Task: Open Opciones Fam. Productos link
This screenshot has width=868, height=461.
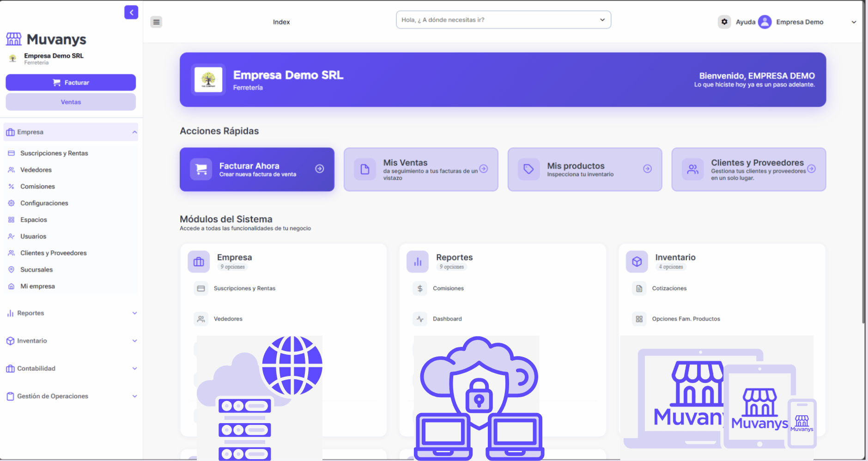Action: pyautogui.click(x=686, y=319)
